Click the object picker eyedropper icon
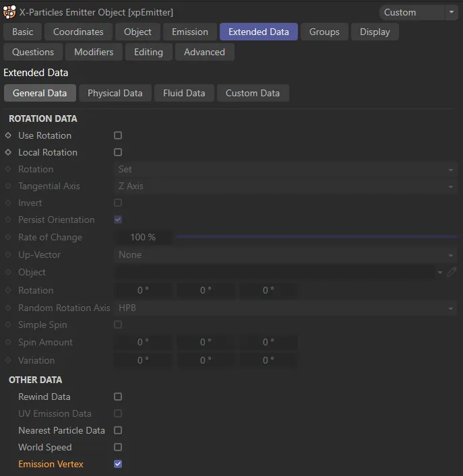The width and height of the screenshot is (463, 476). tap(452, 272)
